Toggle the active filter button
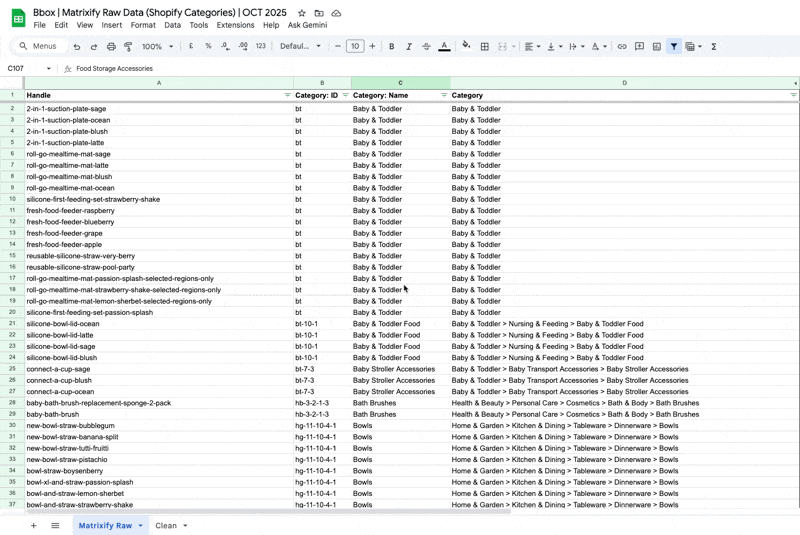Screen dimensions: 800x535 674,46
